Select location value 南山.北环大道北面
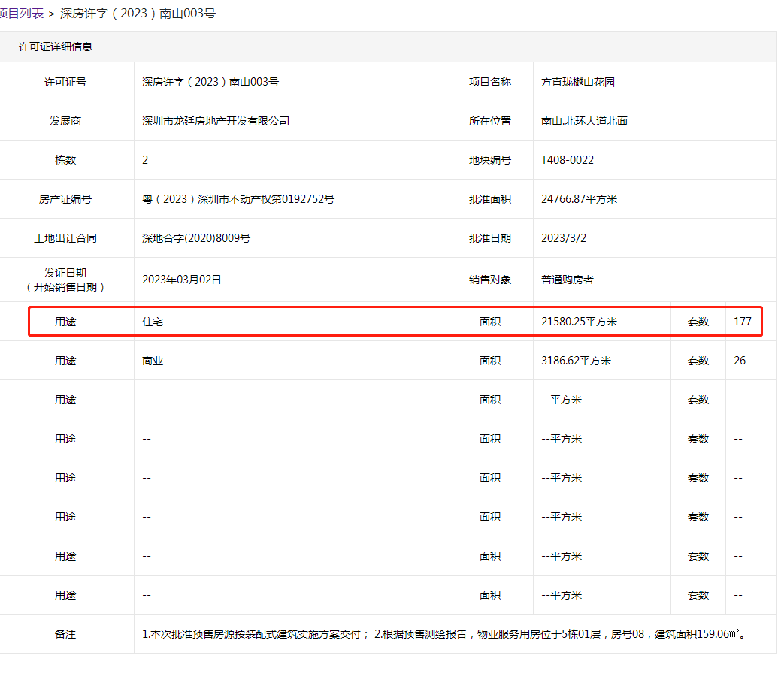784x674 pixels. click(584, 121)
